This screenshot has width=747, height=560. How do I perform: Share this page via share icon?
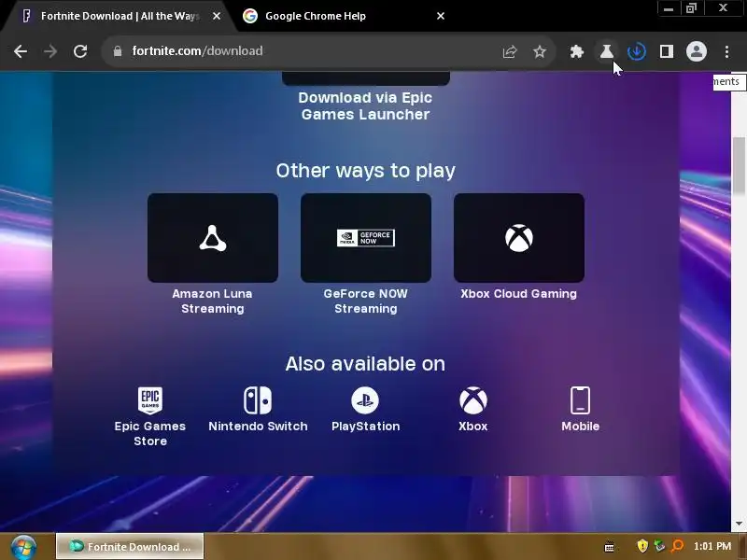(510, 51)
